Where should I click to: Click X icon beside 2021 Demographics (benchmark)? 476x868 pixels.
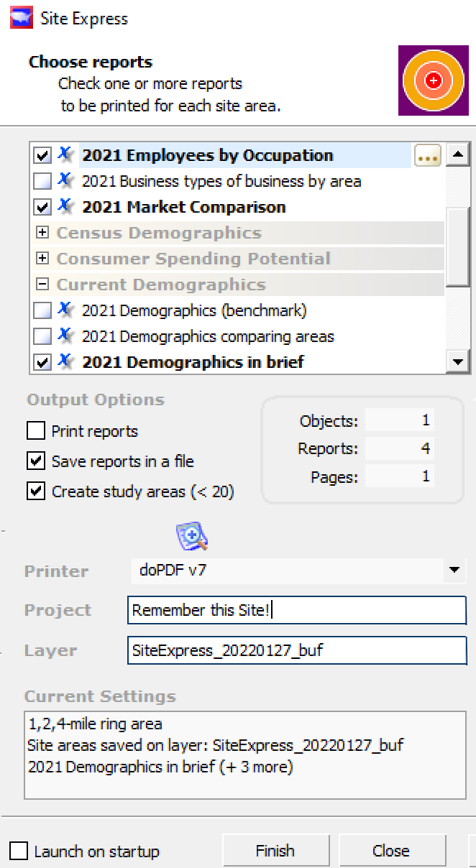[65, 310]
